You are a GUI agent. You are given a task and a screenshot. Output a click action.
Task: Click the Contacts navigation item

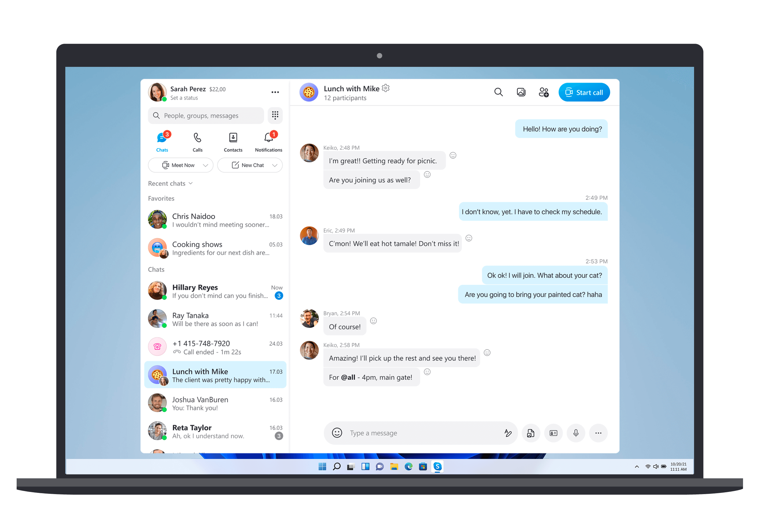pyautogui.click(x=233, y=142)
